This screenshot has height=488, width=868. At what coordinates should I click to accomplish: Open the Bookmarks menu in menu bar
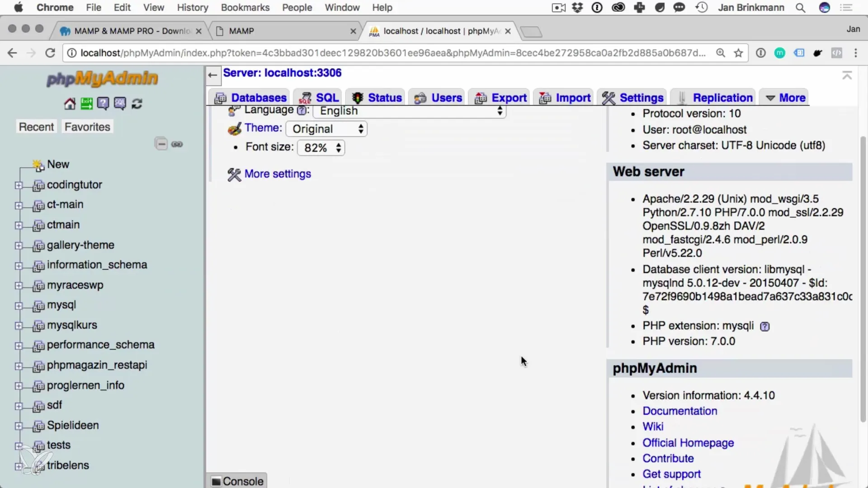point(245,8)
